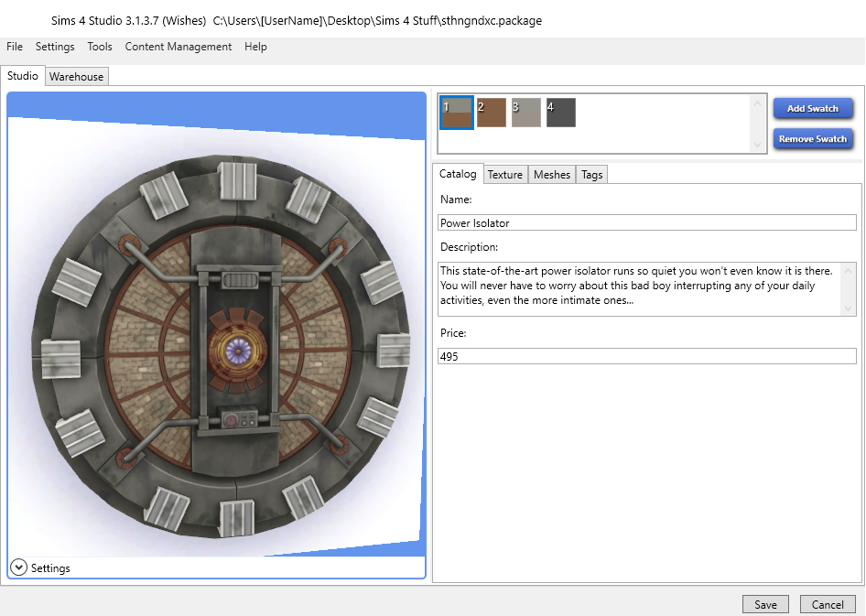The width and height of the screenshot is (866, 616).
Task: Pick the dark gray swatch 4
Action: [561, 113]
